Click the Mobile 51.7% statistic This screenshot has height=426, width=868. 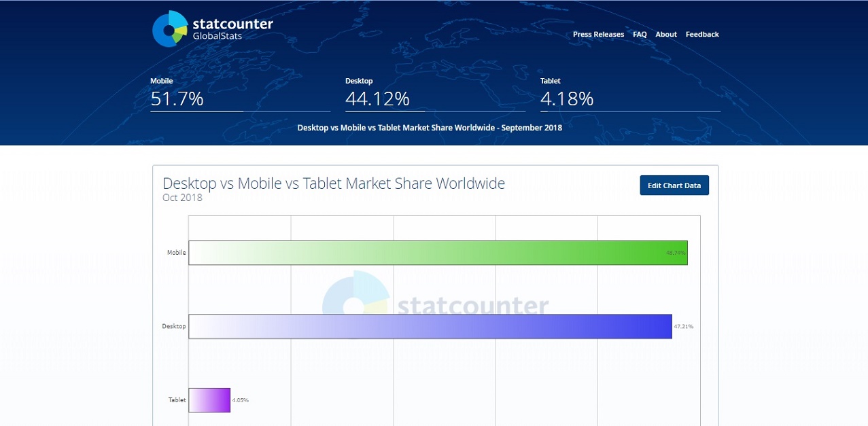(240, 94)
